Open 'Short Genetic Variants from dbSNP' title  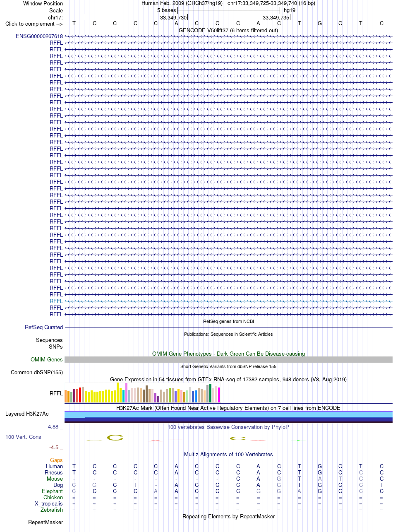(228, 366)
